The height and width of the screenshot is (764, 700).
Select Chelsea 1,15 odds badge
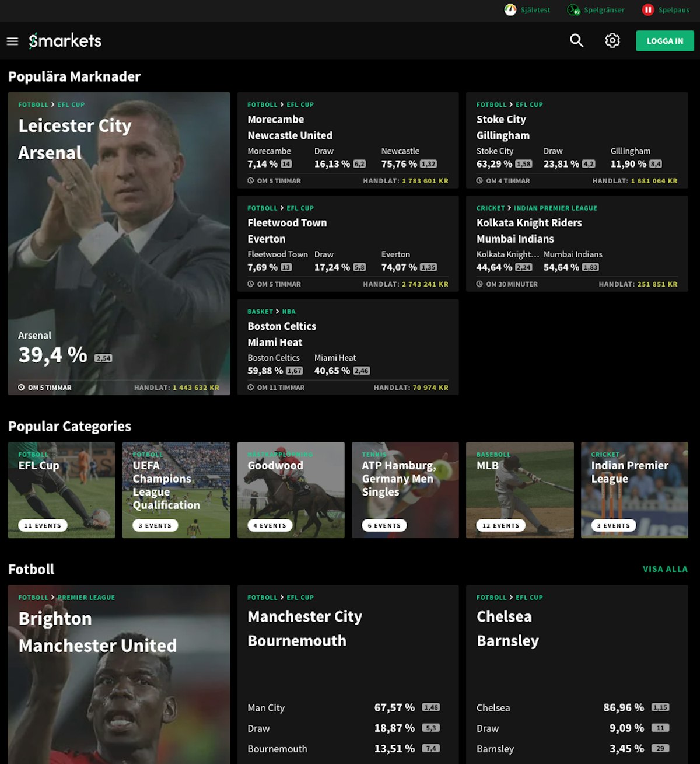coord(660,707)
